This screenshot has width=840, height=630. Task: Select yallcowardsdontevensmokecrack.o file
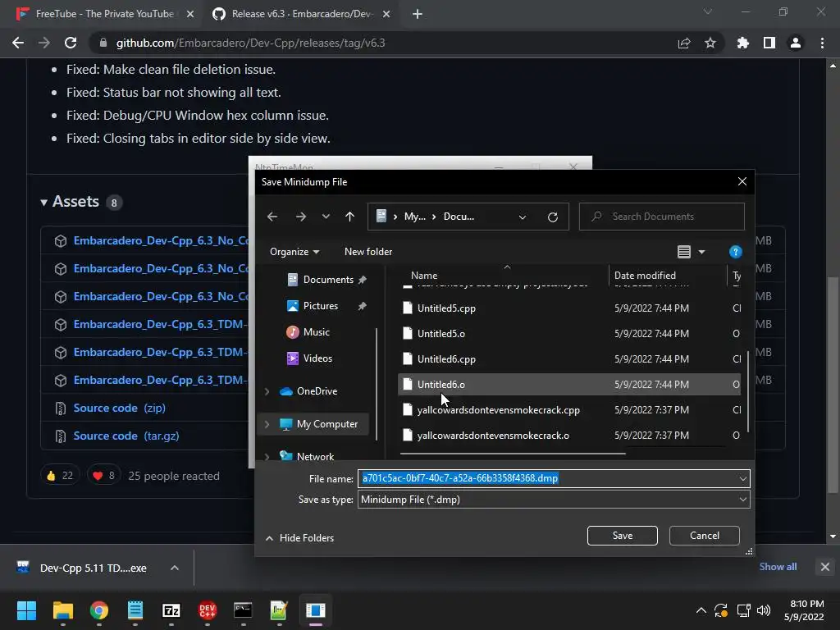[x=569, y=435]
